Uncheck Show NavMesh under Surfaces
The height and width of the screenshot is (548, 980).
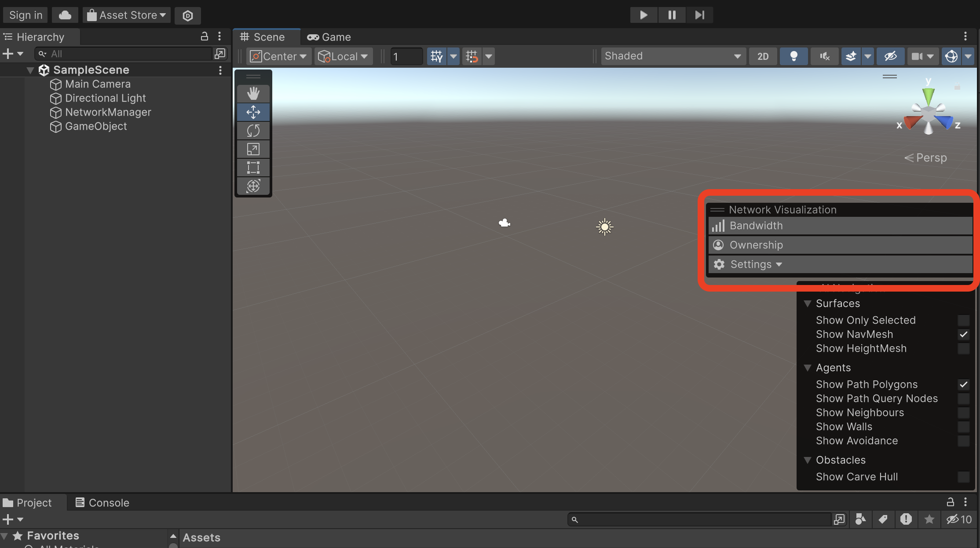[964, 335]
